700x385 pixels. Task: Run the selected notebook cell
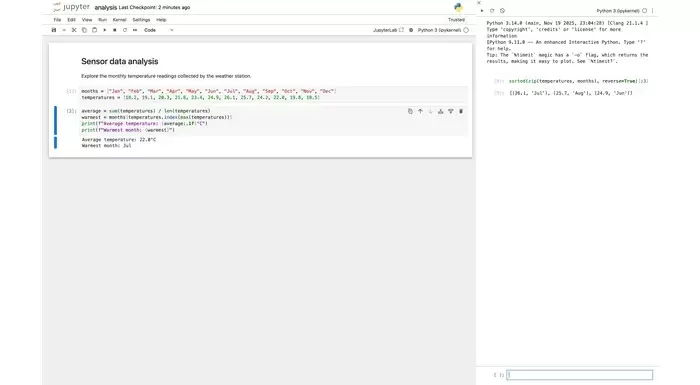point(104,30)
